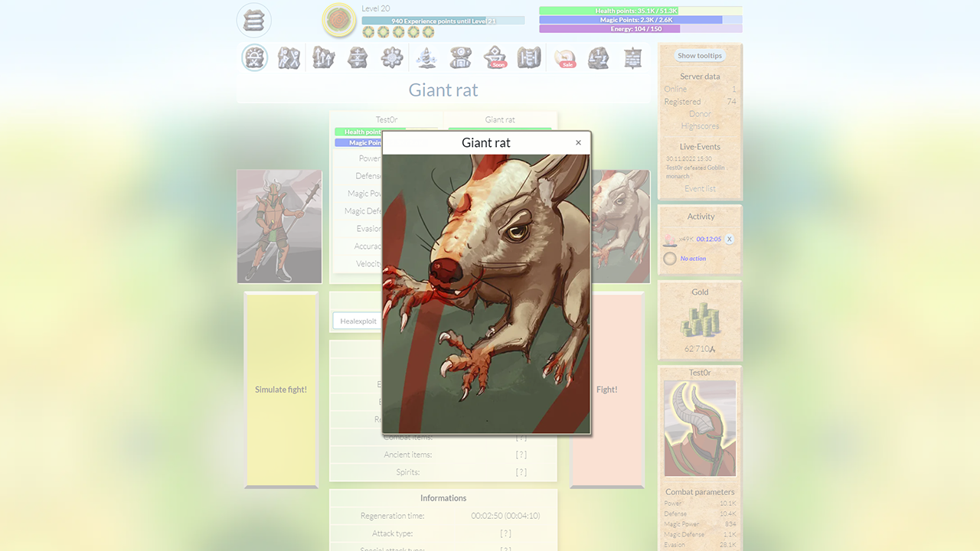Open the hamburger main menu stone icon

pos(253,21)
